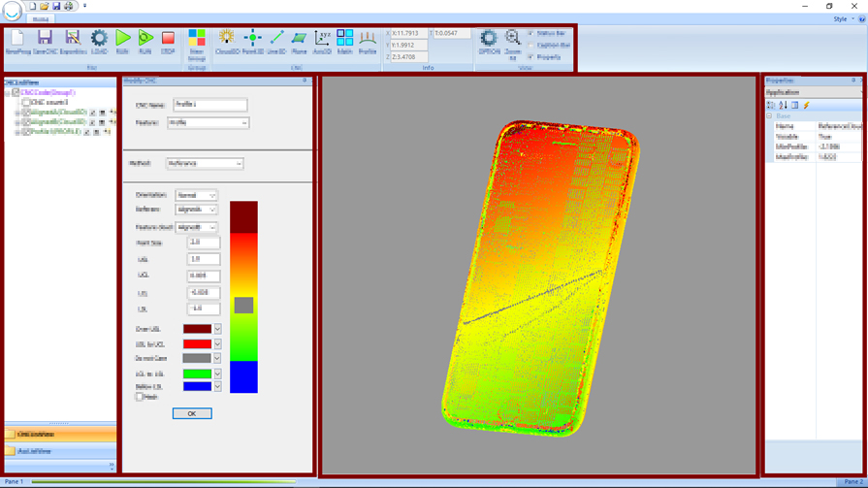Toggle the Caption Bar checkbox
The image size is (868, 488).
click(531, 45)
